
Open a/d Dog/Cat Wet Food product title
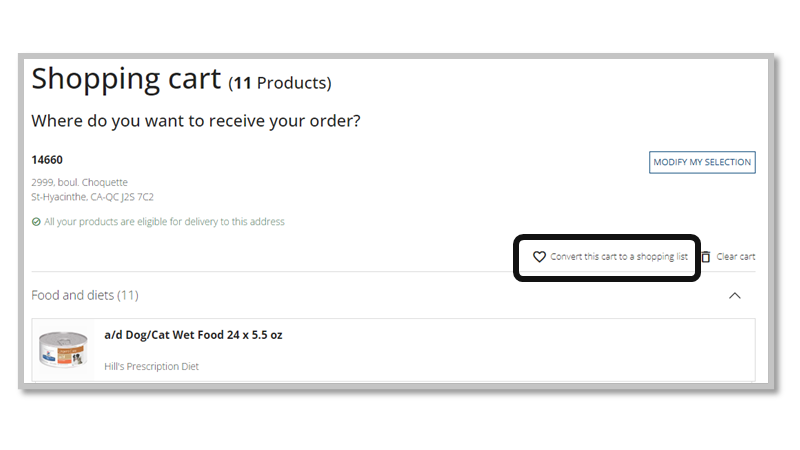[x=193, y=335]
